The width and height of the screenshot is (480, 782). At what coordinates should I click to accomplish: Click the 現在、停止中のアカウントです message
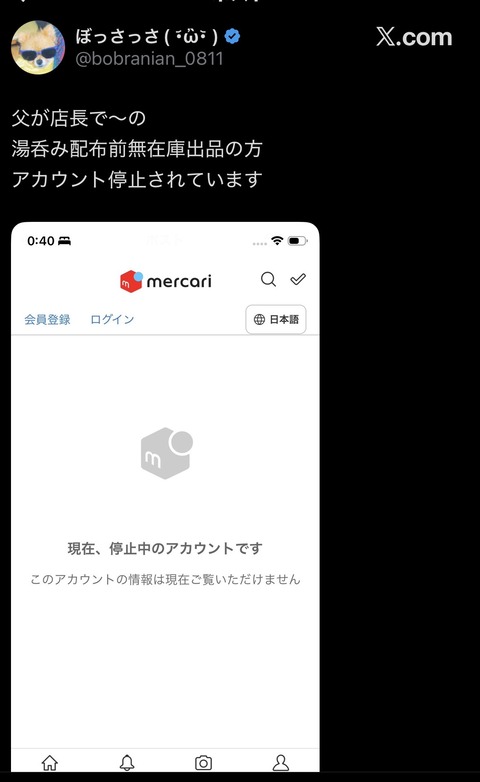coord(165,548)
